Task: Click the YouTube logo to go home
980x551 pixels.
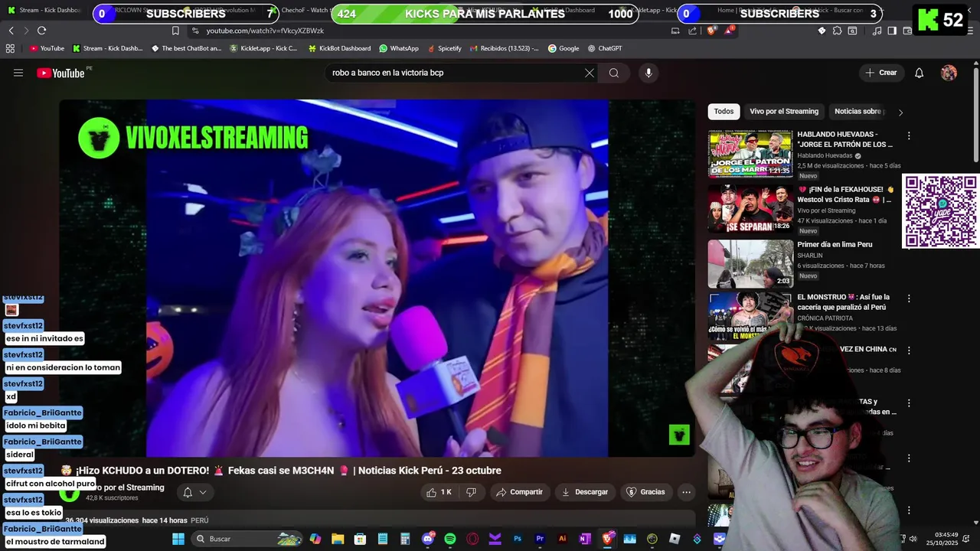Action: (x=60, y=73)
